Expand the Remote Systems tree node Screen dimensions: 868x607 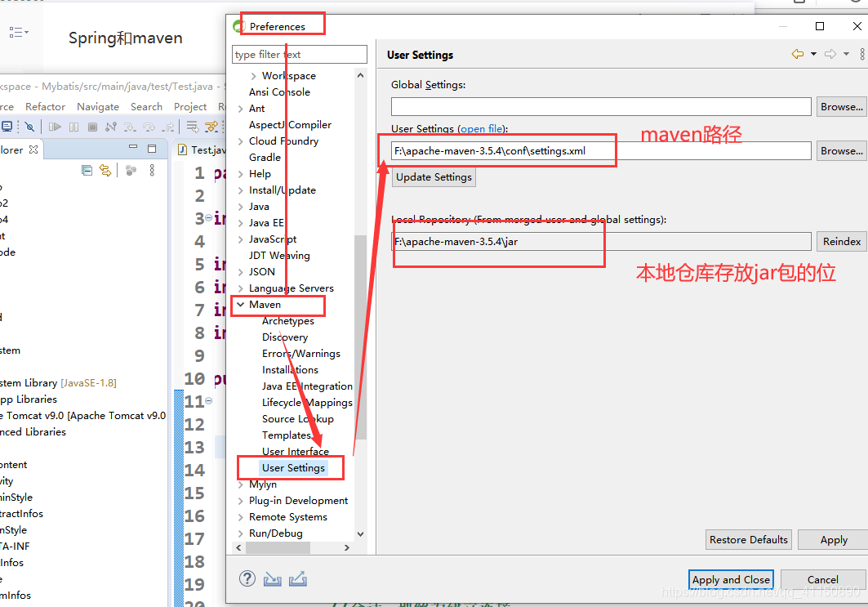(240, 517)
